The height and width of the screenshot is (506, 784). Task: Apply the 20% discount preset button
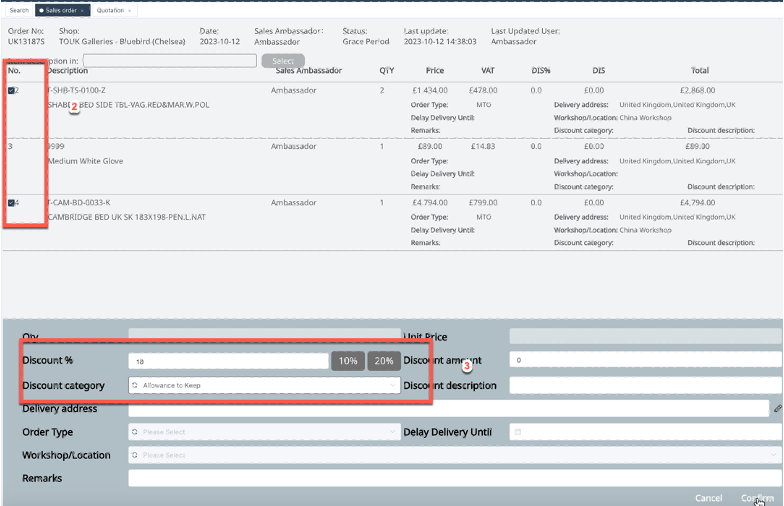coord(383,361)
